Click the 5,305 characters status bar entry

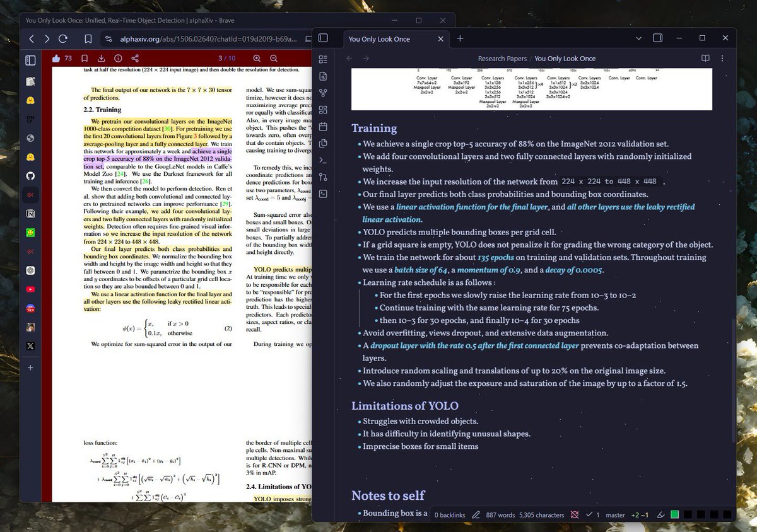(x=541, y=515)
